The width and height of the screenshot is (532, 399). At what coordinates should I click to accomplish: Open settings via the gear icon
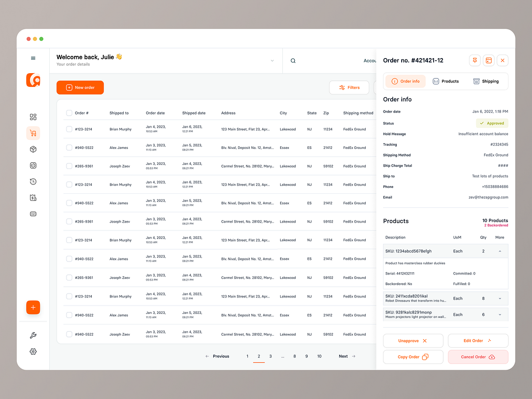(x=33, y=351)
